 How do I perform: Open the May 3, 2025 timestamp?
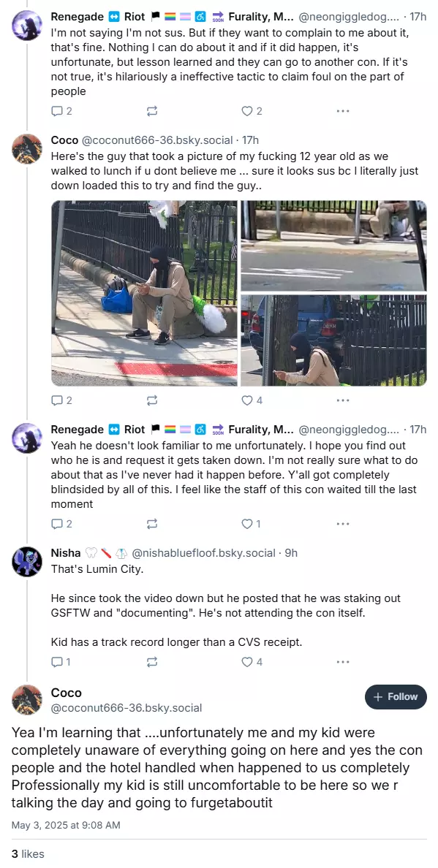pos(66,825)
